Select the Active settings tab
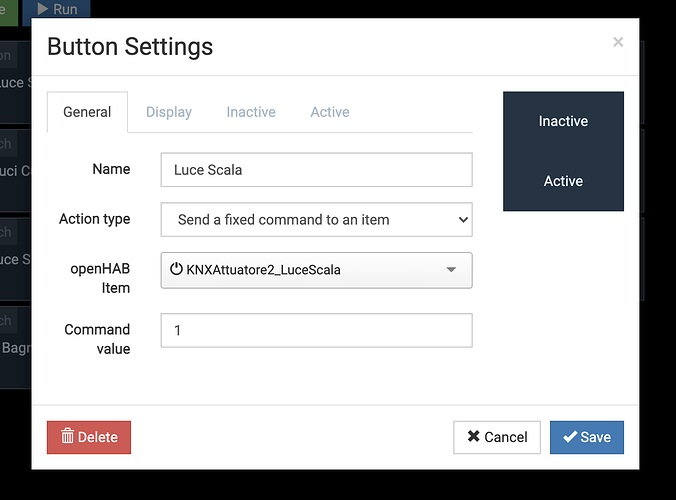The height and width of the screenshot is (500, 676). [x=330, y=112]
